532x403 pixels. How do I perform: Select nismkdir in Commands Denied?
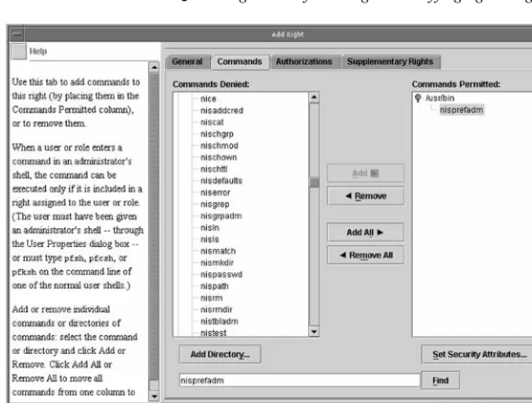(217, 262)
